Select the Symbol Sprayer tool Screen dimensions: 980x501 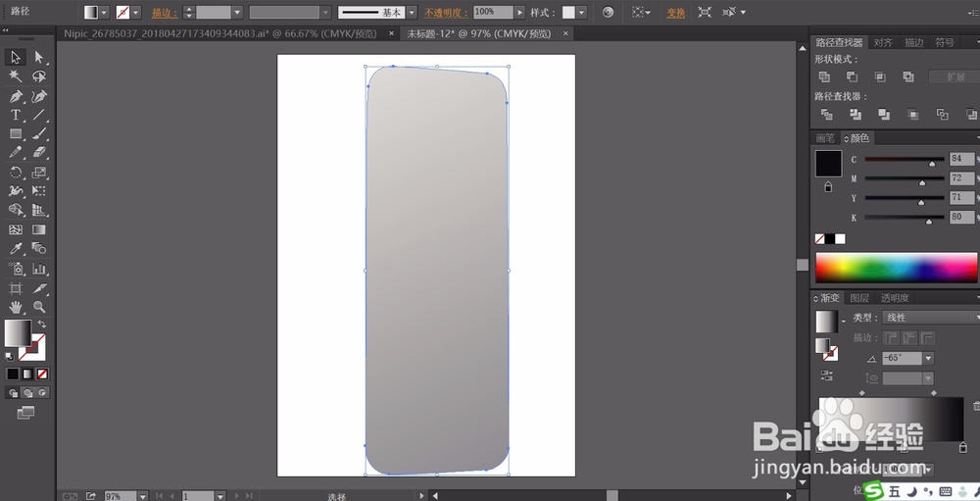coord(16,269)
